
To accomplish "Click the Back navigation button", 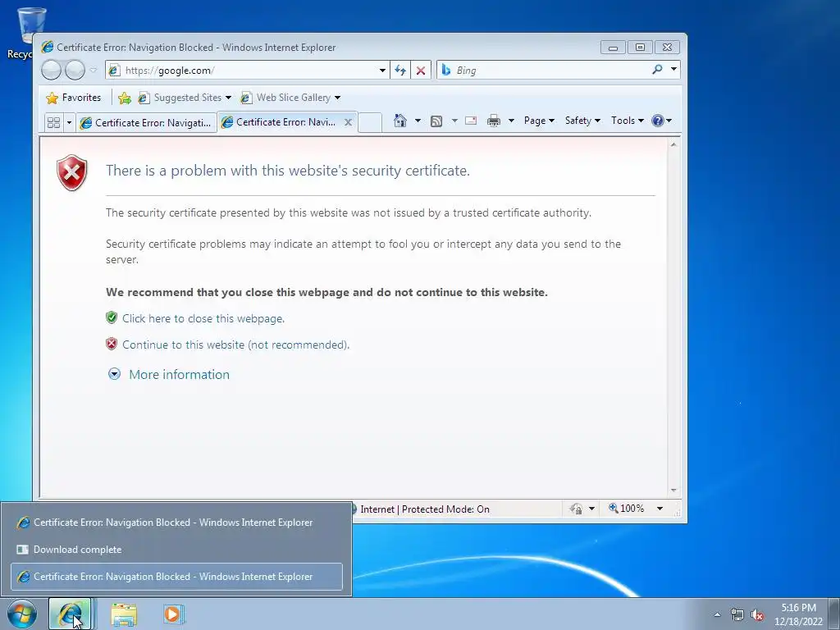I will pos(51,70).
